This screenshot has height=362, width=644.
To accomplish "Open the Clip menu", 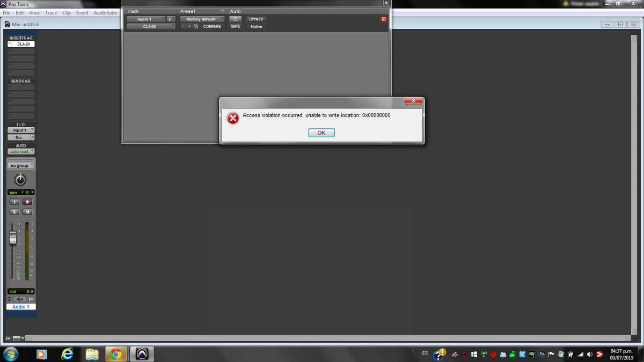I will point(67,12).
